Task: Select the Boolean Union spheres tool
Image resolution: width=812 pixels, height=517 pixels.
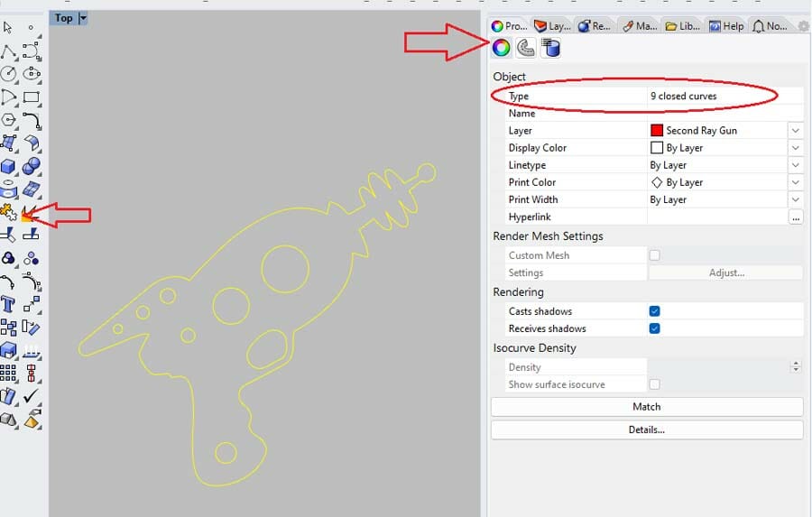Action: [31, 166]
